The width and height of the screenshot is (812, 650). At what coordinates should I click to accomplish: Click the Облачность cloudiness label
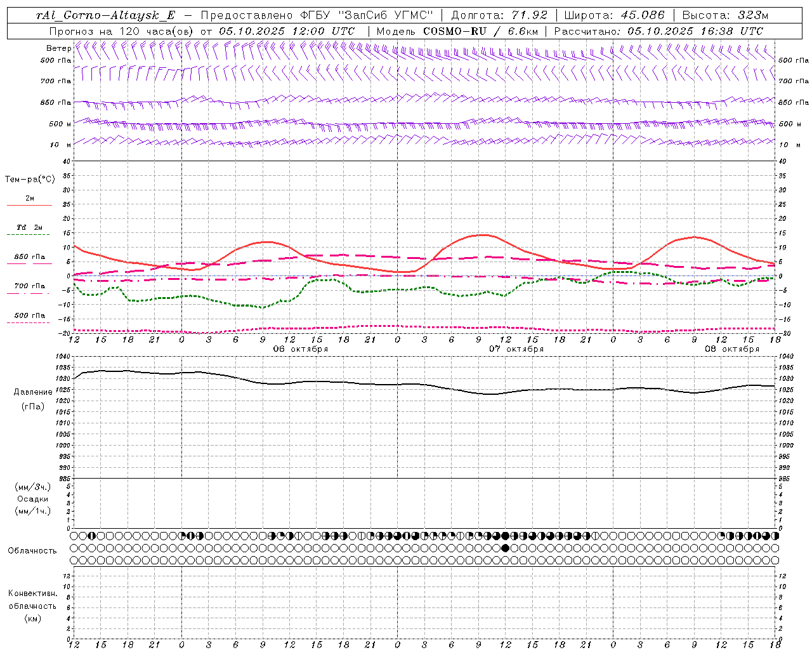tap(32, 550)
